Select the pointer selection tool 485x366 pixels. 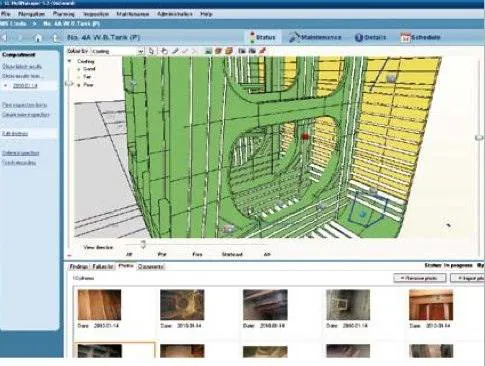click(x=152, y=51)
